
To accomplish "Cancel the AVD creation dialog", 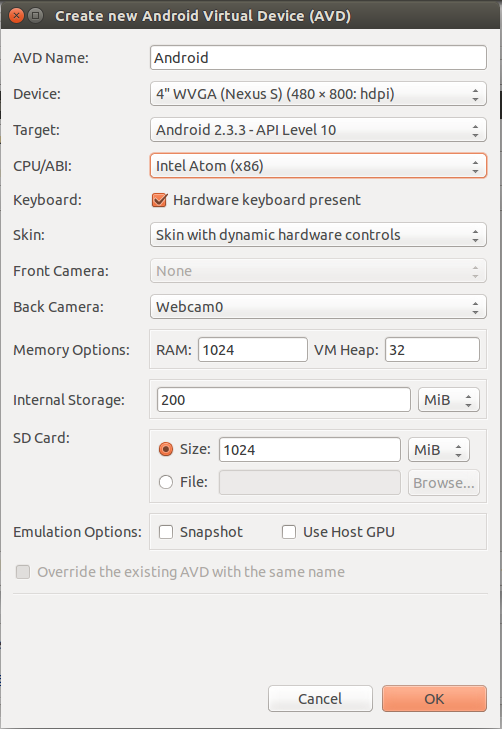I will (320, 698).
